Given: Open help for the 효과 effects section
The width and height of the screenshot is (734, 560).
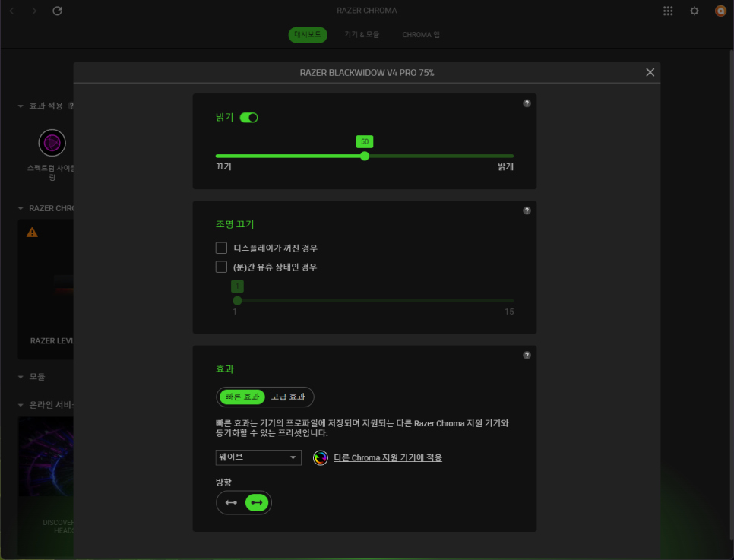Looking at the screenshot, I should pyautogui.click(x=527, y=356).
